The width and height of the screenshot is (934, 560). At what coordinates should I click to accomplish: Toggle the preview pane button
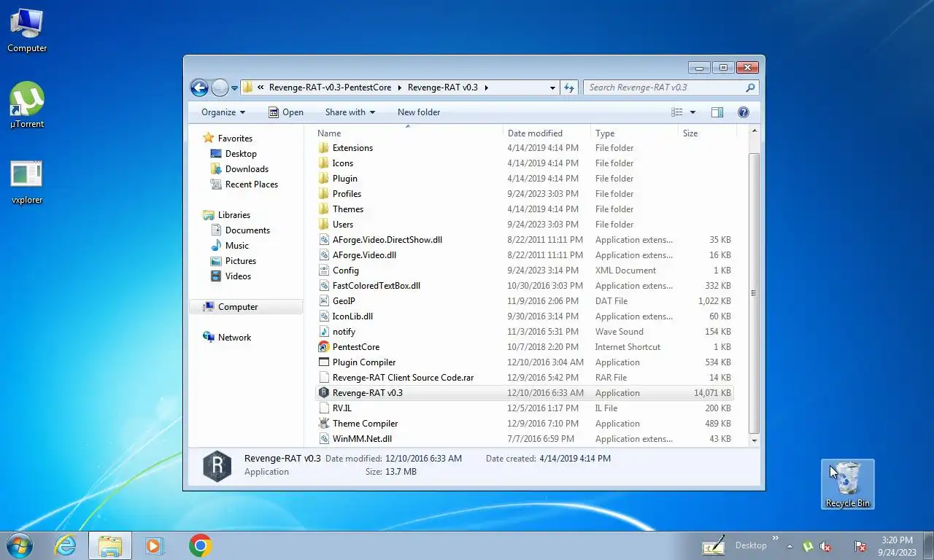[x=717, y=112]
